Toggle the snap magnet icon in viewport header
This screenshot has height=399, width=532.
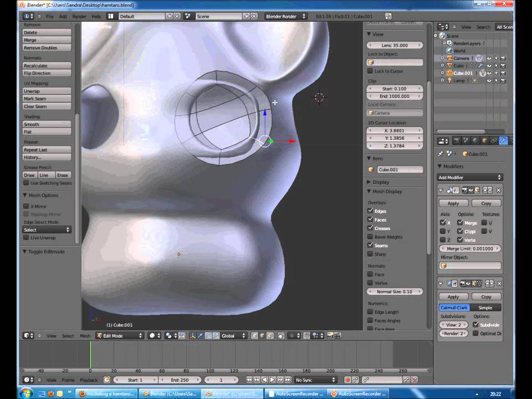(306, 336)
